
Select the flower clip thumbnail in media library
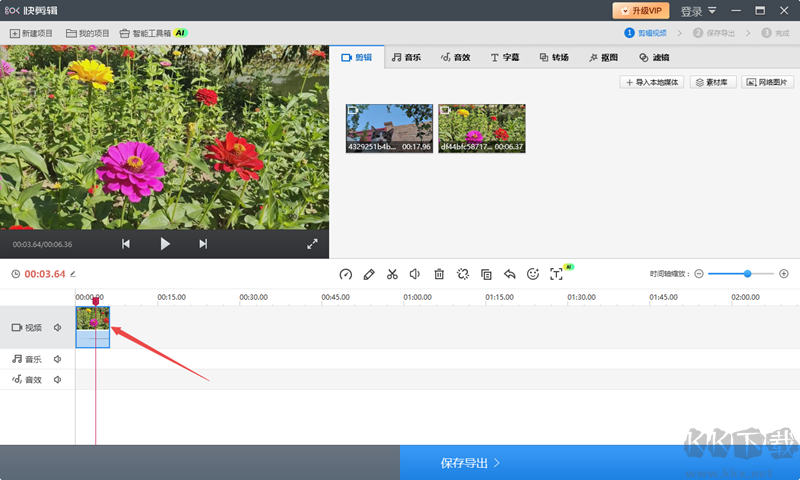coord(481,128)
